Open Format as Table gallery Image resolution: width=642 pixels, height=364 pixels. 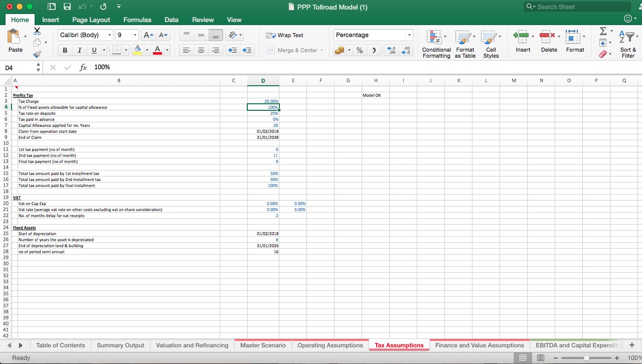coord(465,44)
